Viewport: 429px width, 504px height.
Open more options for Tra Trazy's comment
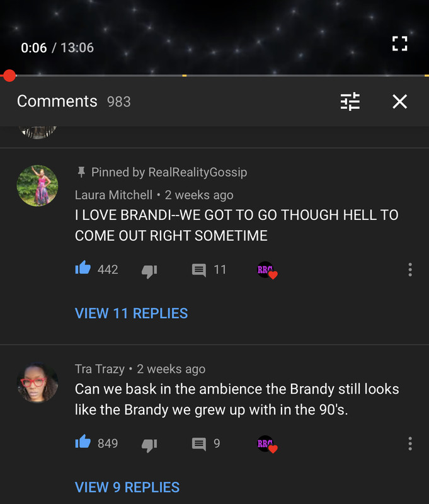click(x=410, y=444)
